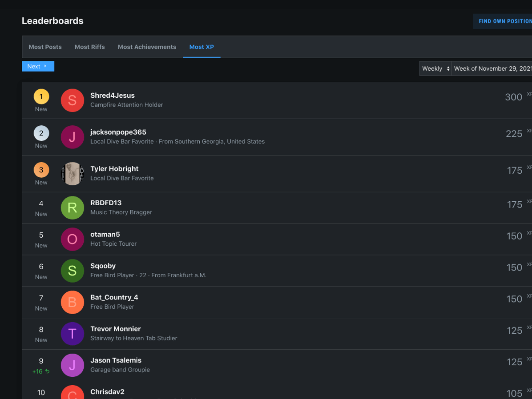Switch to the Most Posts tab
Viewport: 532px width, 399px height.
tap(45, 47)
